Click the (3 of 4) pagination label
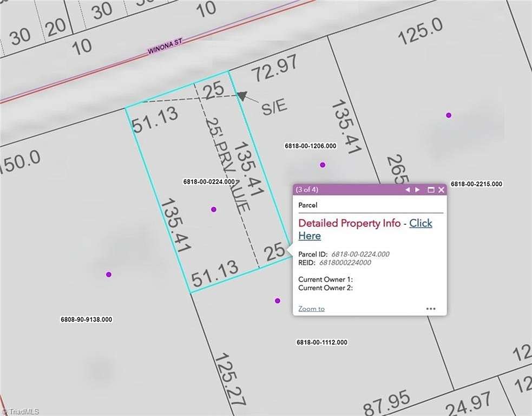The width and height of the screenshot is (532, 416). coord(307,190)
